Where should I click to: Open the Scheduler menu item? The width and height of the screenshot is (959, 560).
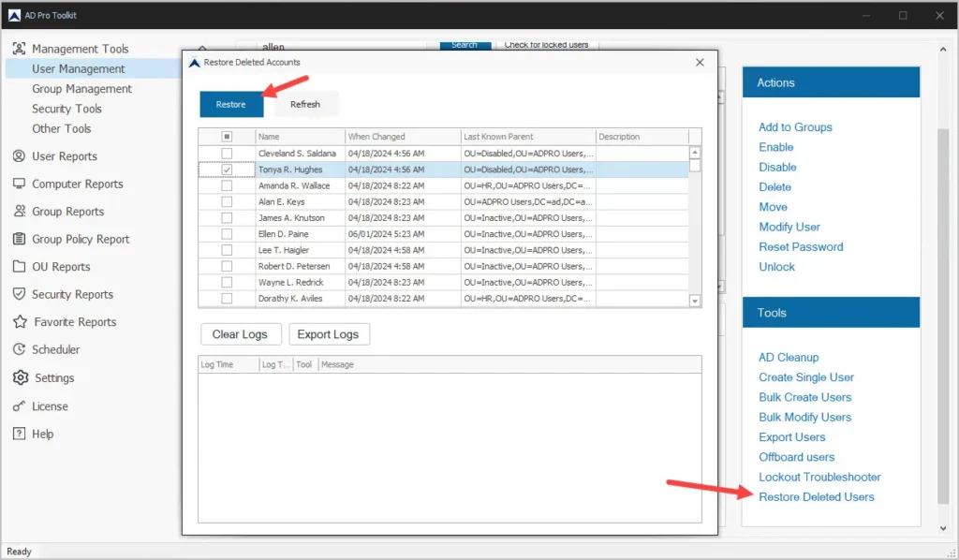click(55, 349)
